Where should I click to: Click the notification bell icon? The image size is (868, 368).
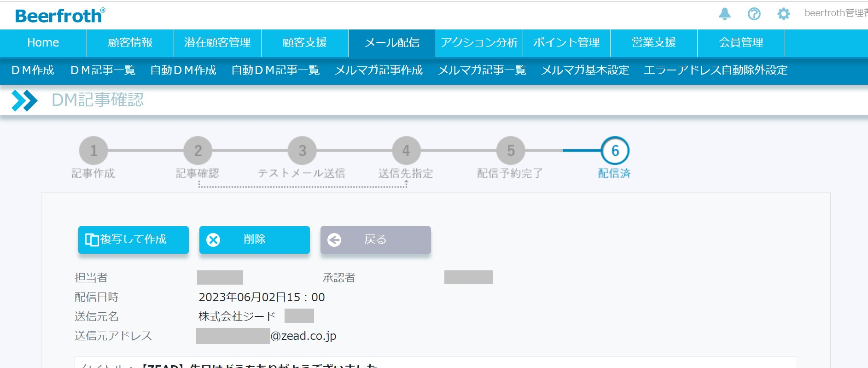(x=724, y=14)
